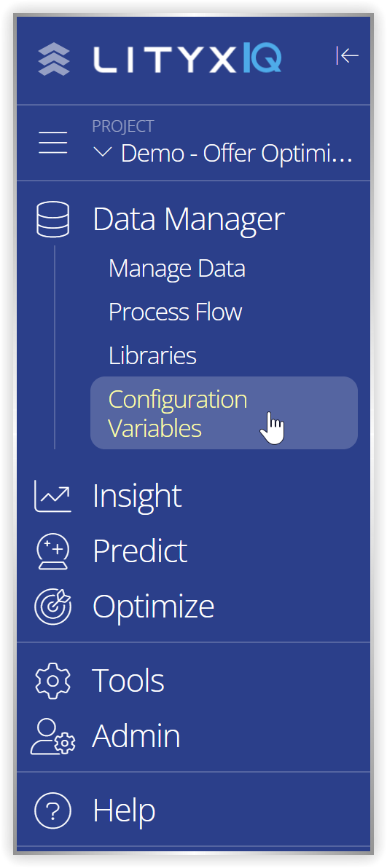Click the LITYXIQ wordmark text
This screenshot has width=387, height=868.
pyautogui.click(x=187, y=59)
